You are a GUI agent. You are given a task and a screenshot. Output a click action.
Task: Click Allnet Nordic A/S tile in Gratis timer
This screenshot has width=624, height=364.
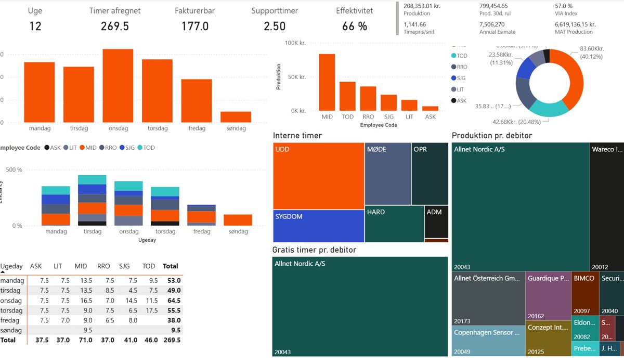(x=360, y=306)
